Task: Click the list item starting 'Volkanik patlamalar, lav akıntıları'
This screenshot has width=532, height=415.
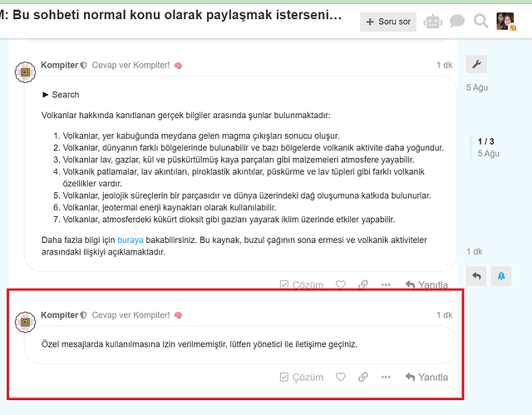Action: tap(244, 178)
